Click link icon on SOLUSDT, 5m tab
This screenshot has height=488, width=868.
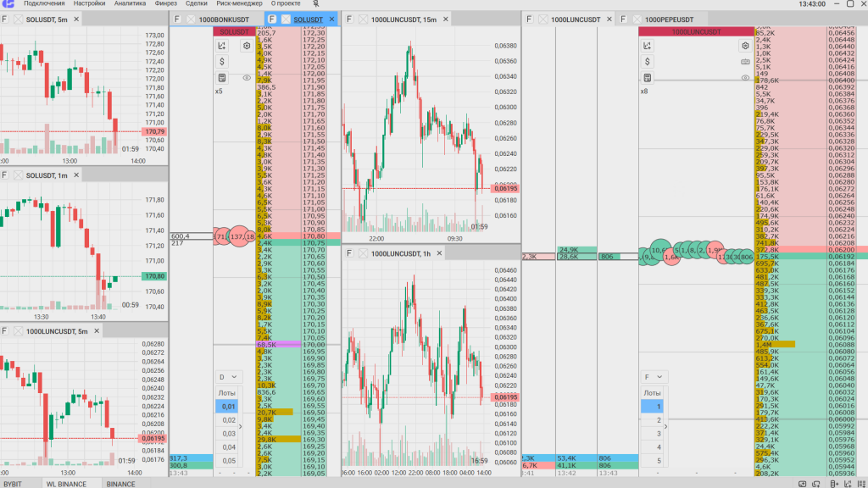[x=19, y=19]
